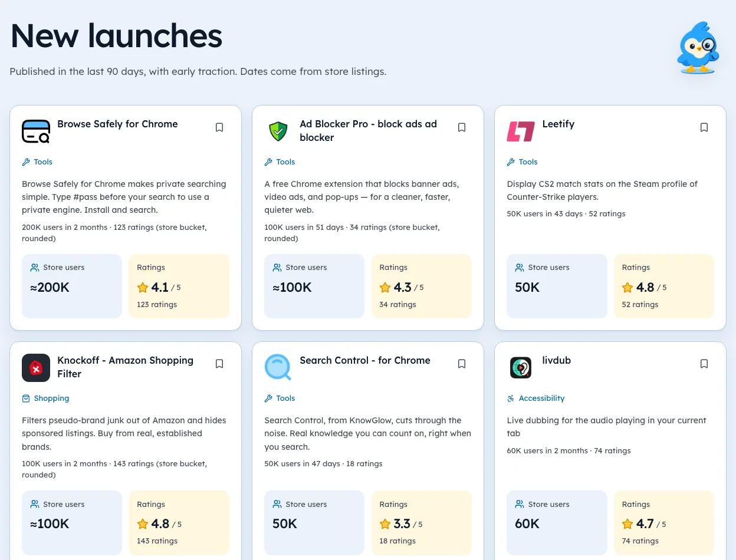Image resolution: width=736 pixels, height=560 pixels.
Task: Click users icon in livdub Store users box
Action: pyautogui.click(x=520, y=505)
